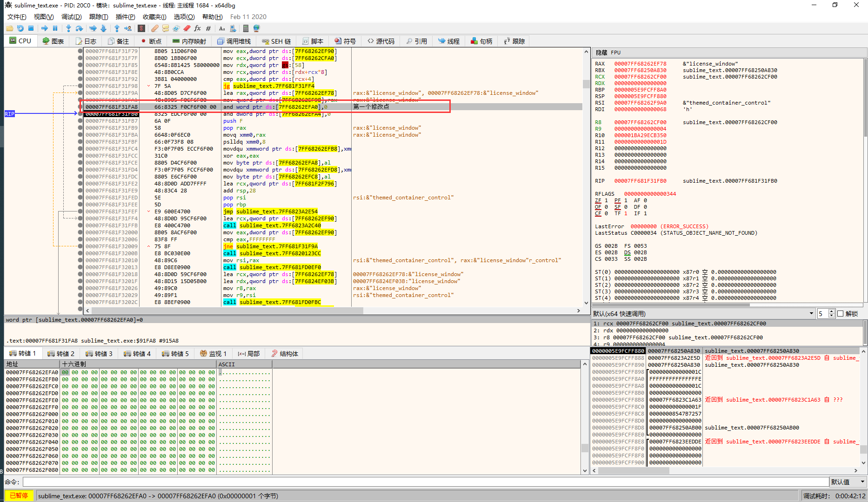Open the 符号 tab
Image resolution: width=868 pixels, height=502 pixels.
(345, 41)
